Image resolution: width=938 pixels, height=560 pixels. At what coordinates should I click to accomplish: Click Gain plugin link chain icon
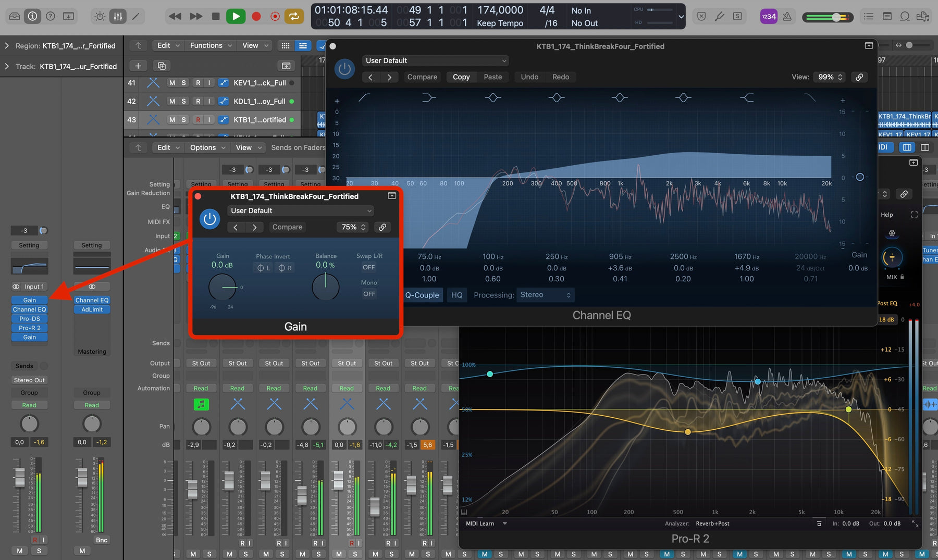382,227
